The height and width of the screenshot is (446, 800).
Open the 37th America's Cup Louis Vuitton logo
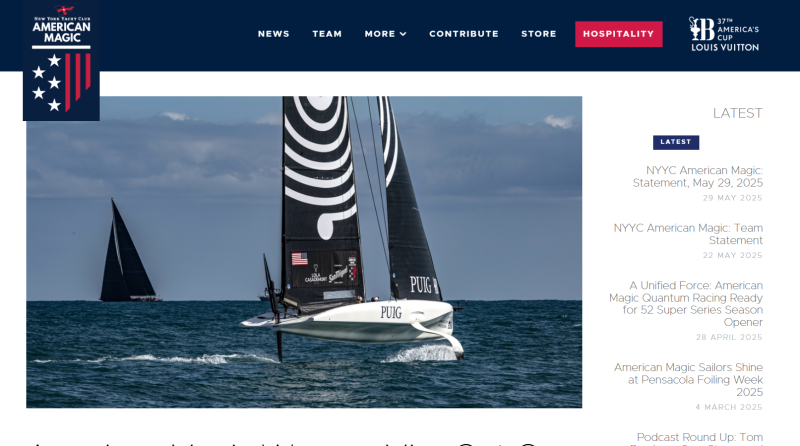[x=724, y=34]
